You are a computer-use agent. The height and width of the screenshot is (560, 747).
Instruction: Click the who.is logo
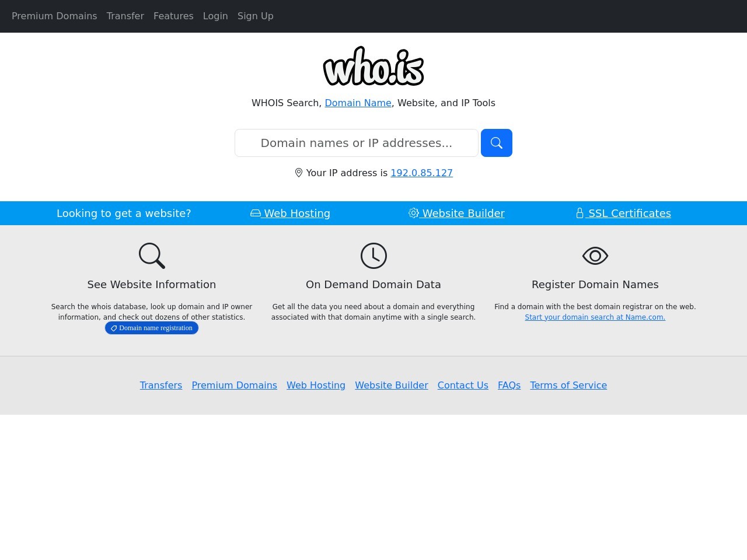pyautogui.click(x=373, y=66)
